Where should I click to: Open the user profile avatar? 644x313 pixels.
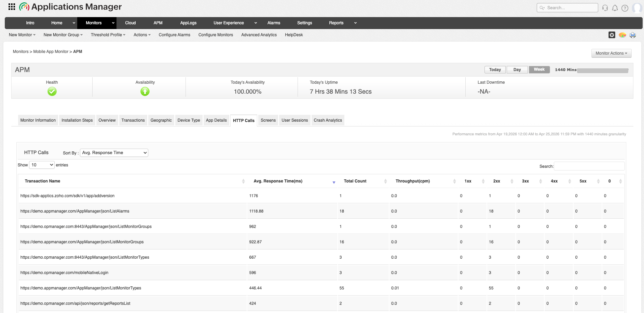(x=637, y=8)
